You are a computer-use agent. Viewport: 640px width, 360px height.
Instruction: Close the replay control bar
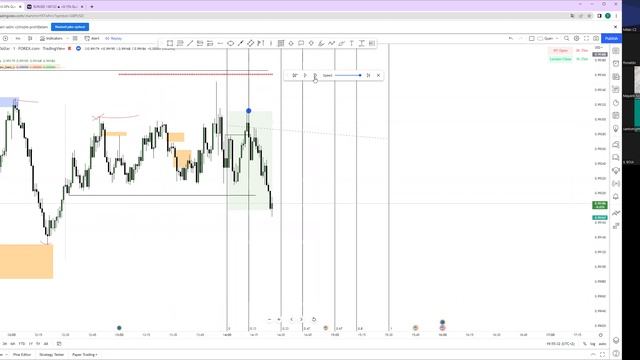[x=378, y=76]
